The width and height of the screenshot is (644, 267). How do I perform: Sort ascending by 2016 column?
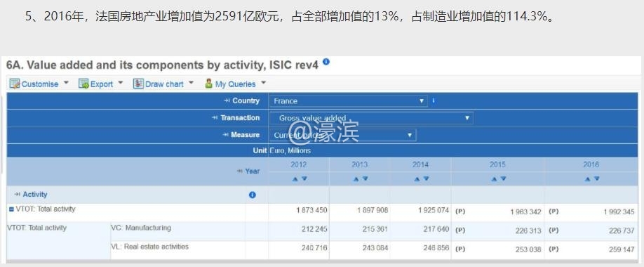[x=587, y=179]
